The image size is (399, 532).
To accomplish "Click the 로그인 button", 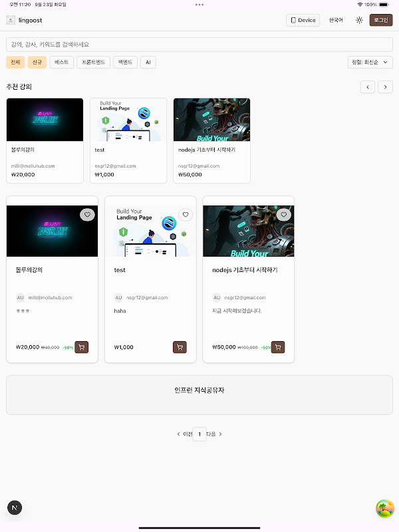I will pos(381,21).
